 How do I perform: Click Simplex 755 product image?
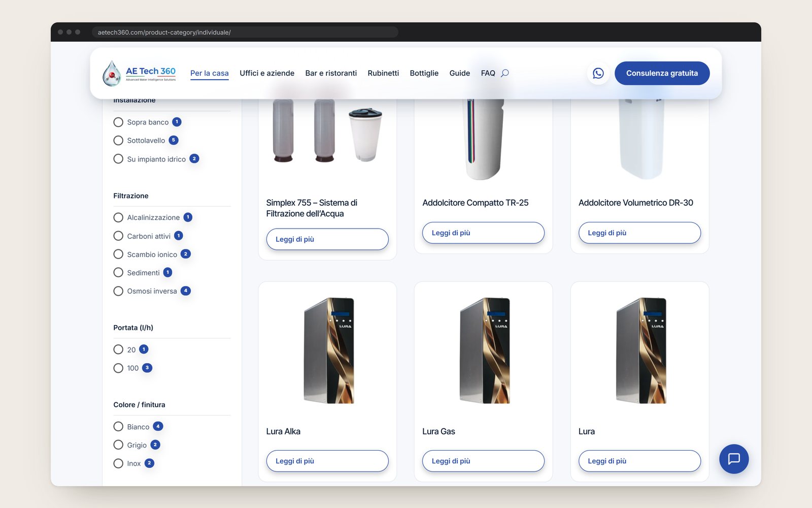point(327,131)
